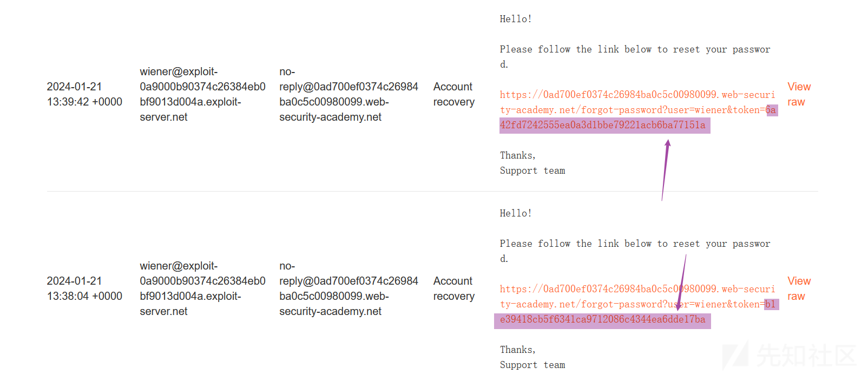Image resolution: width=868 pixels, height=374 pixels.
Task: Click the Hello! greeting in the top email
Action: point(516,19)
